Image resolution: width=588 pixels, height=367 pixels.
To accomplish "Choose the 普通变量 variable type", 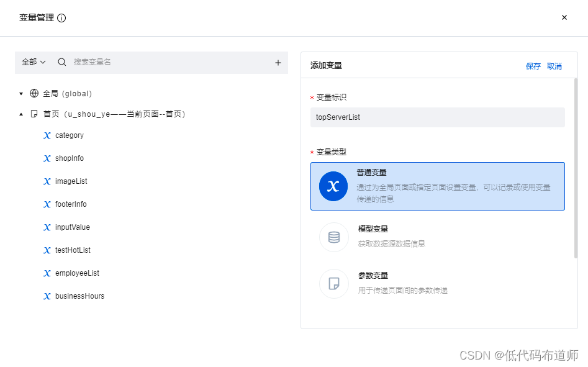I will coord(437,186).
